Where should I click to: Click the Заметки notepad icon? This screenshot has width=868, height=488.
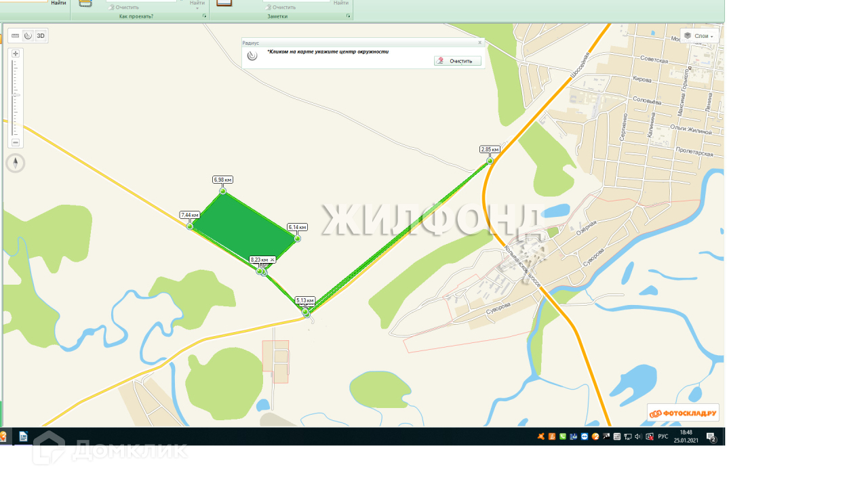(x=224, y=3)
